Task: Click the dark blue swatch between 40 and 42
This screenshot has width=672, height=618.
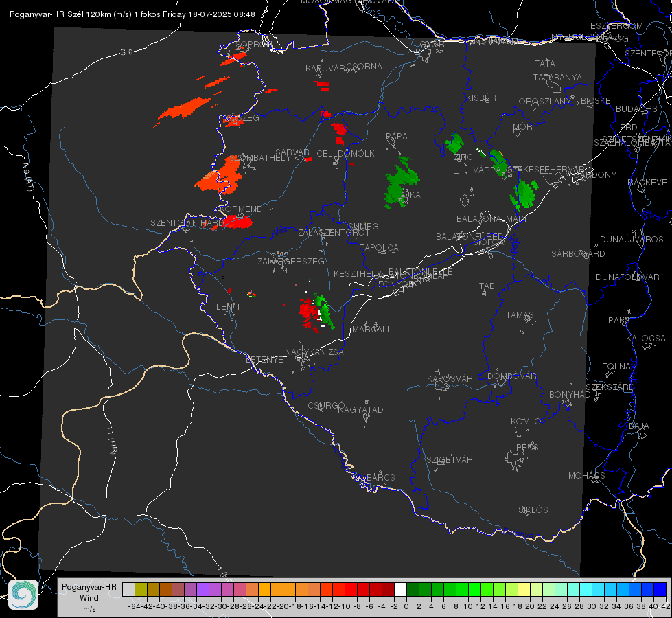Action: [660, 589]
